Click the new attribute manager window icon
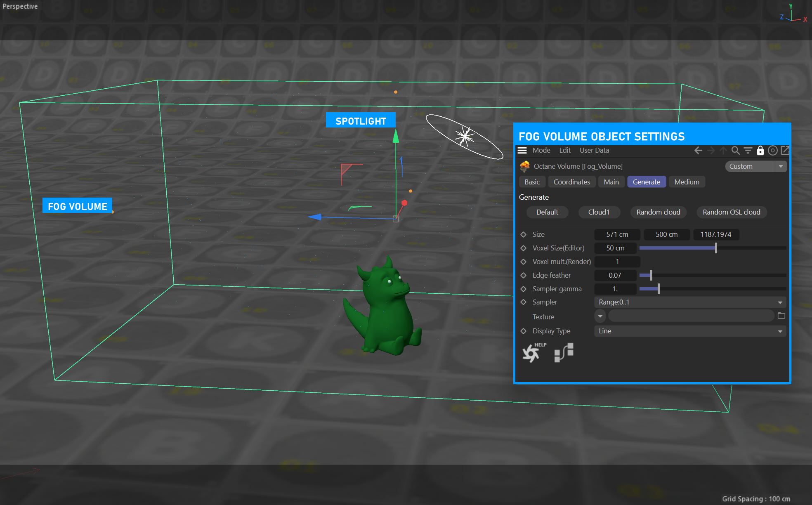 click(x=785, y=151)
